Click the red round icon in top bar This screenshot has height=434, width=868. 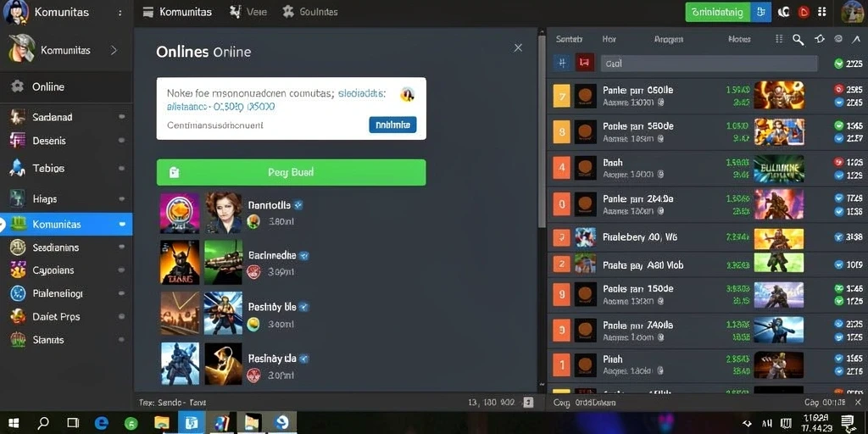pos(803,12)
